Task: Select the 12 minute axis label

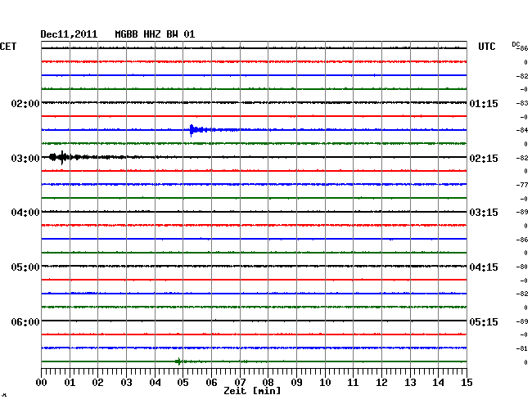Action: (x=381, y=382)
